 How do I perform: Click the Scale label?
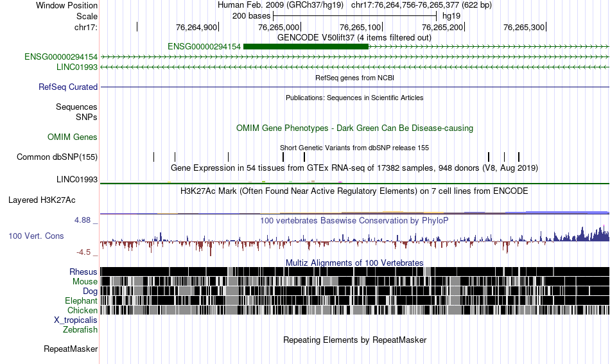pyautogui.click(x=87, y=16)
